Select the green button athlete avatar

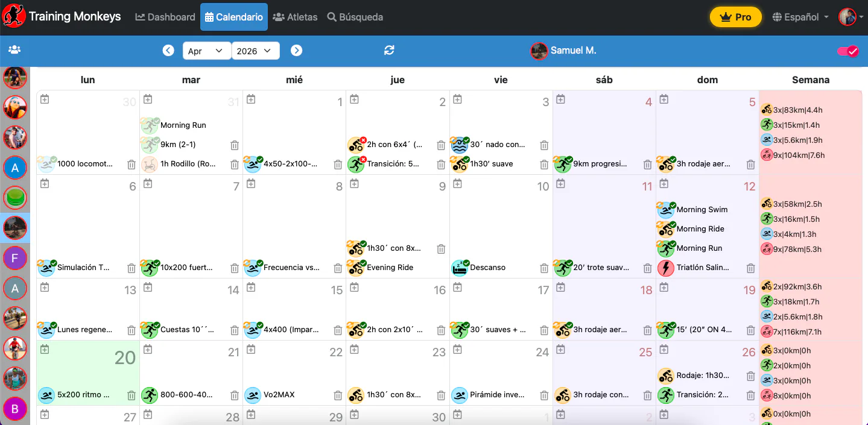pos(15,197)
